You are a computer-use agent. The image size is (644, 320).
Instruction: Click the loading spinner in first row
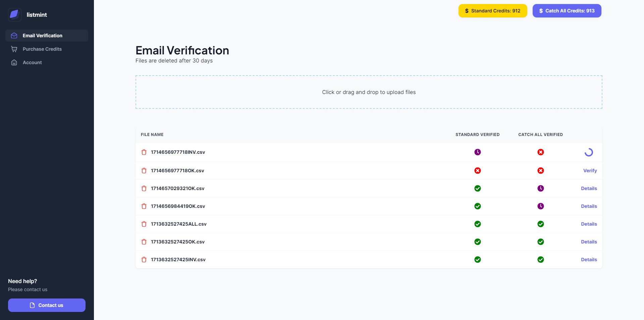(x=589, y=152)
